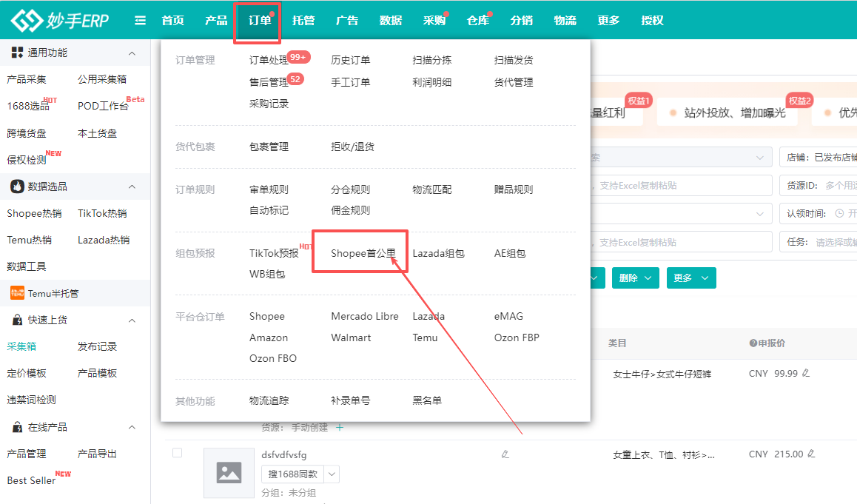The image size is (857, 504).
Task: Click the plus icon after 手动创建
Action: coord(340,428)
